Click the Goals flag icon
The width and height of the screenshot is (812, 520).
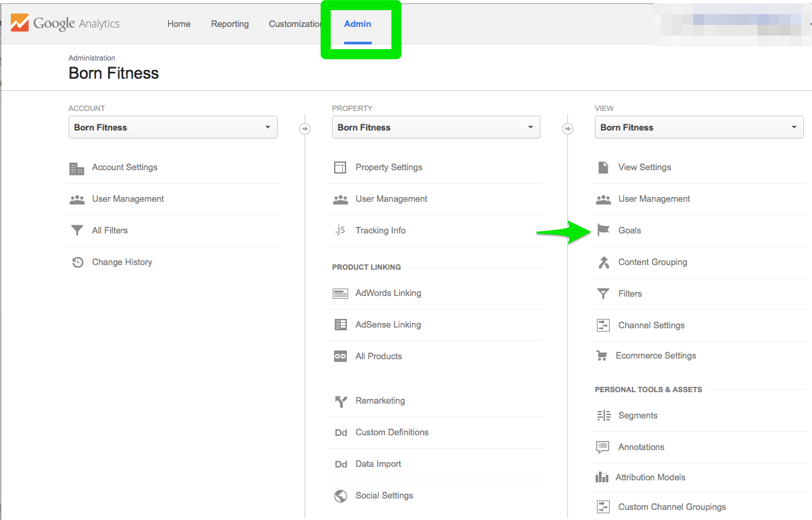pos(604,231)
